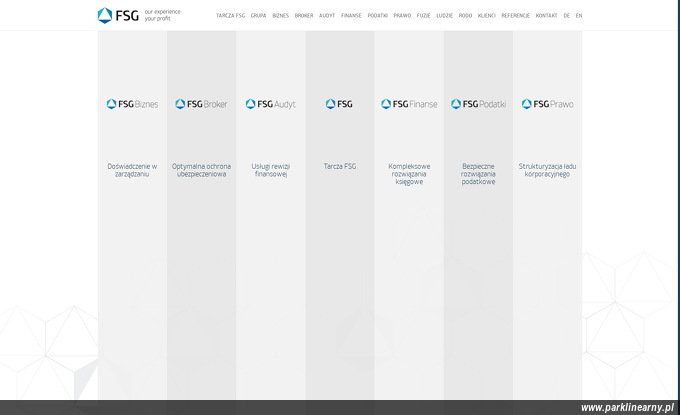Viewport: 680px width, 415px height.
Task: Click the 'Tarcza FSG' column caption
Action: pos(340,166)
